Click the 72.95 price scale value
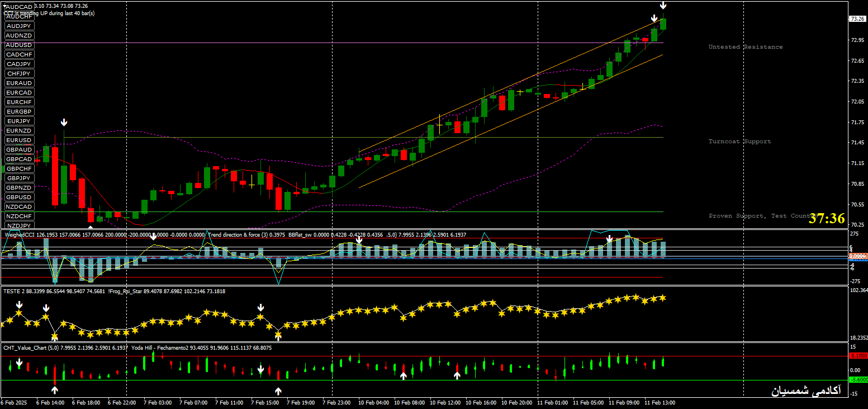868x409 pixels. (857, 40)
